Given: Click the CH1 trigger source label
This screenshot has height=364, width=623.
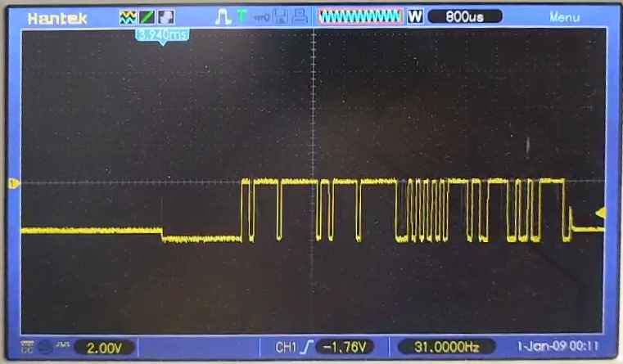Looking at the screenshot, I should point(286,348).
